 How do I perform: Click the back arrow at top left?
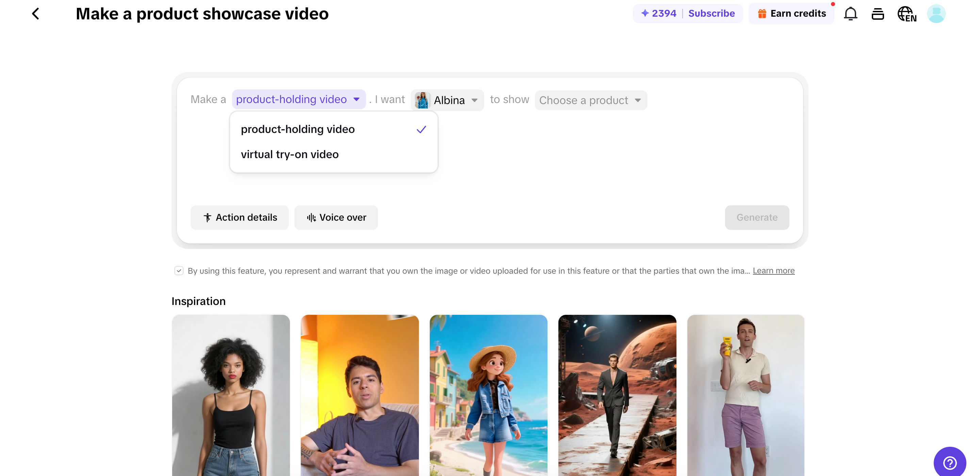(35, 13)
